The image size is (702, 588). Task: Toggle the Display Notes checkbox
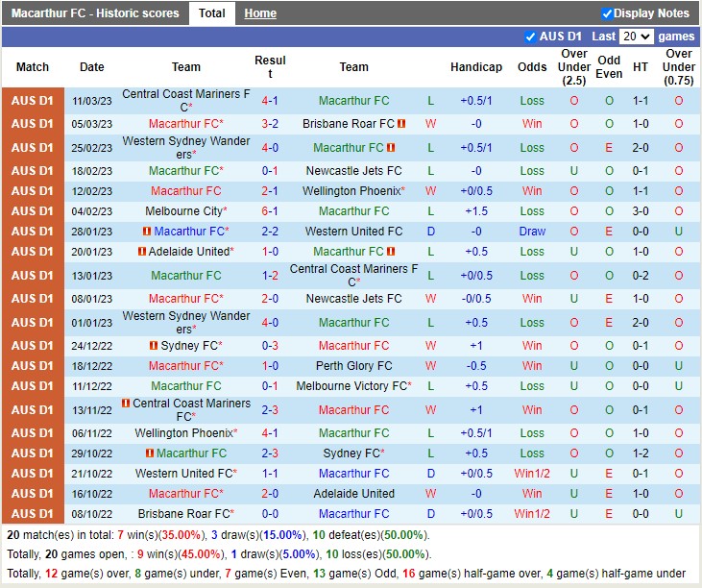pos(607,13)
